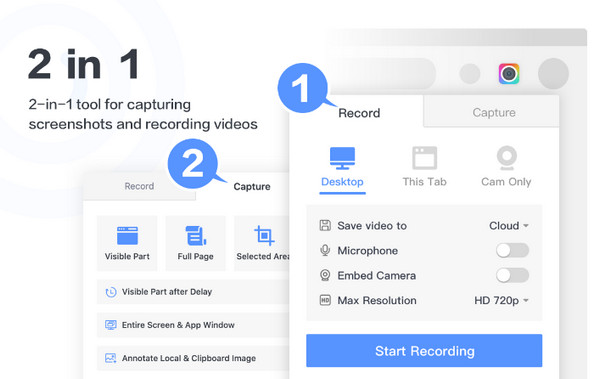Choose Selected Area crop capture

(x=262, y=243)
